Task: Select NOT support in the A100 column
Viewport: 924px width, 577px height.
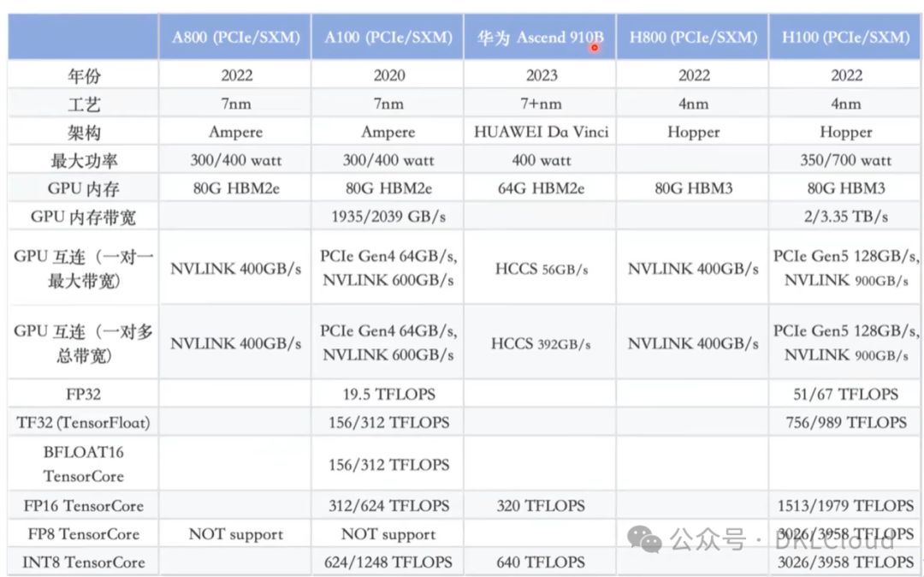Action: (x=388, y=534)
